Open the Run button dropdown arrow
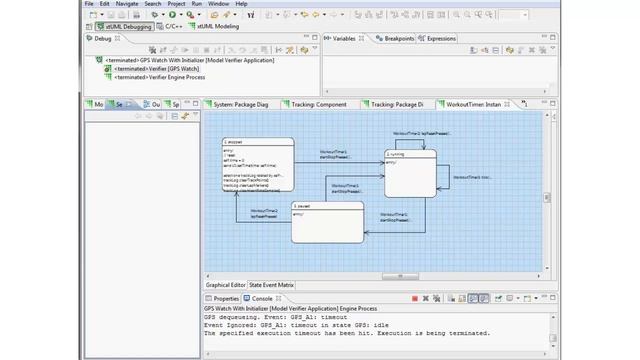 (x=181, y=15)
